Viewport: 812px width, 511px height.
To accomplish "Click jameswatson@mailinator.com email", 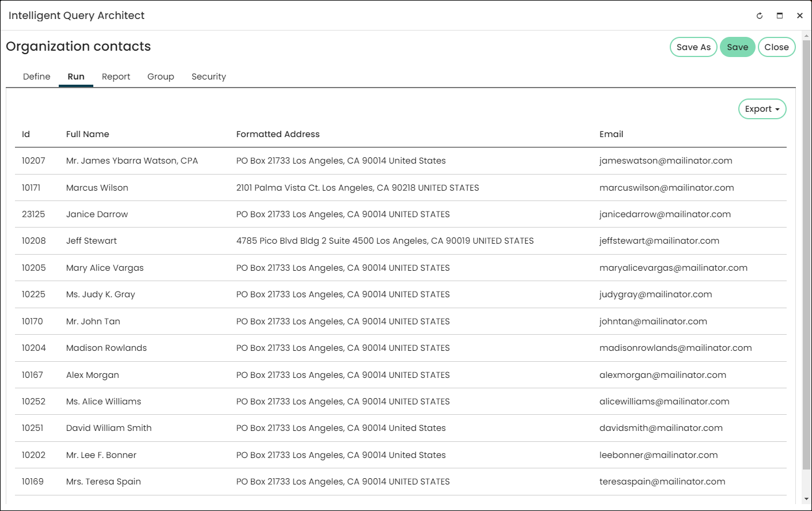I will tap(666, 161).
